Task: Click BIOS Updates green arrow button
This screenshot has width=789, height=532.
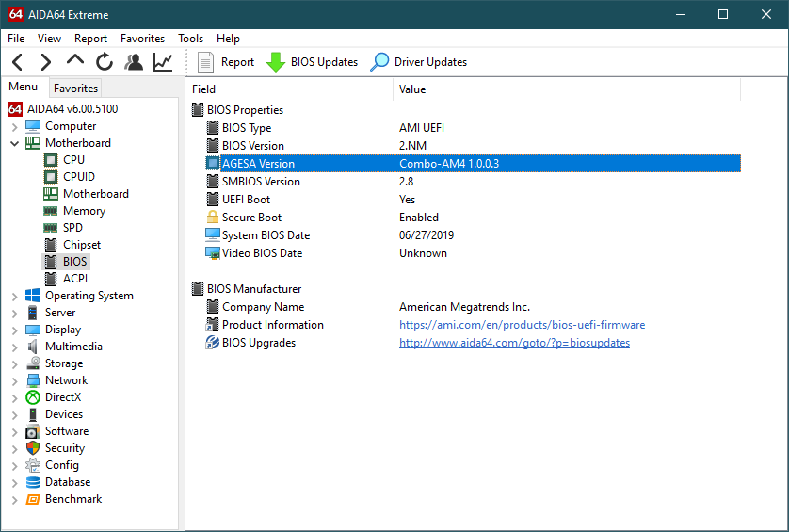Action: (x=313, y=62)
